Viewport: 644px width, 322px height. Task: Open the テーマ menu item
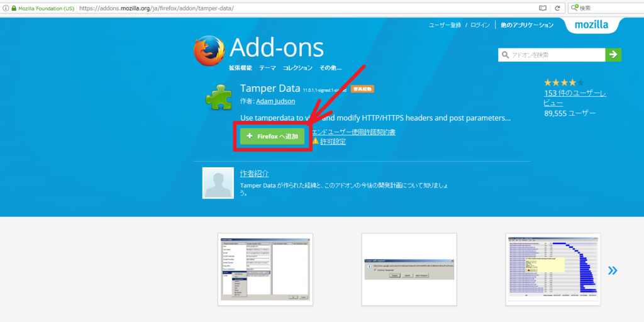point(267,68)
